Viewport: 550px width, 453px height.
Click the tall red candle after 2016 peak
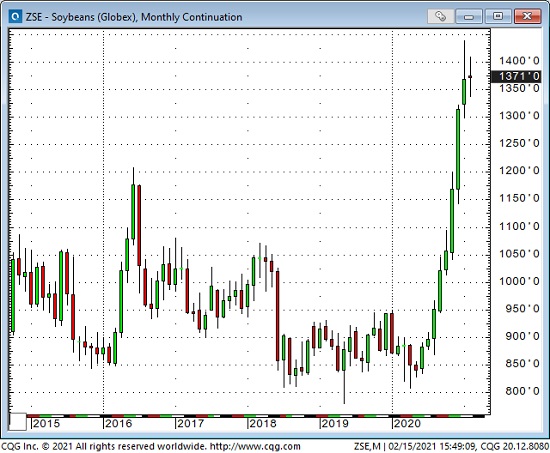click(139, 225)
